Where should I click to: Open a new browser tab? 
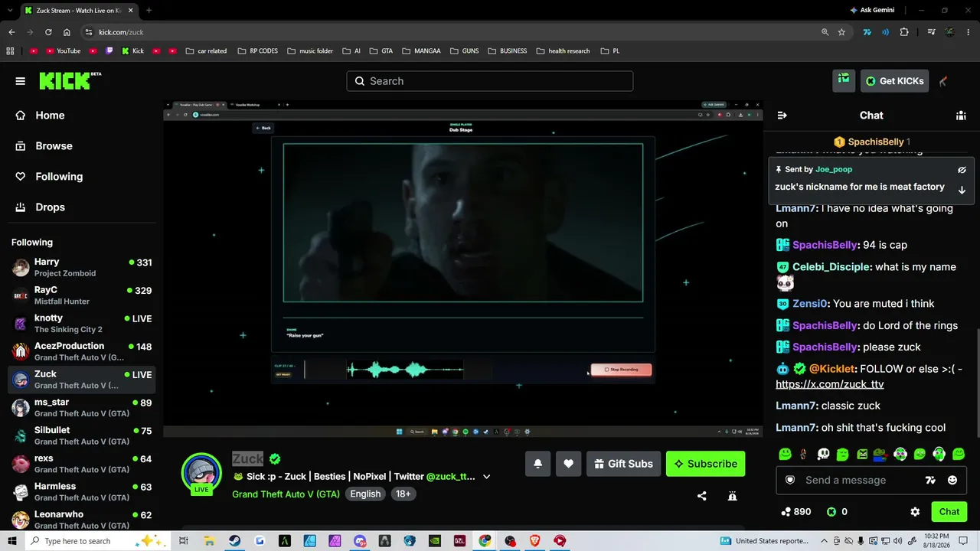(149, 10)
